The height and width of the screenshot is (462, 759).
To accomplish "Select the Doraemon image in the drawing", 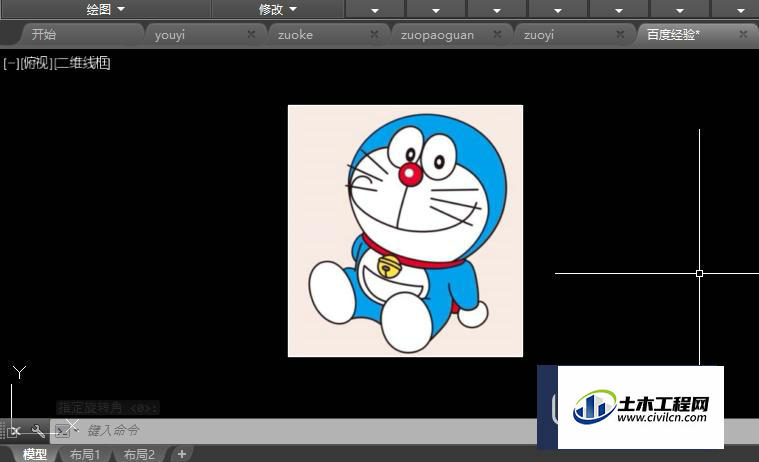I will pyautogui.click(x=405, y=231).
